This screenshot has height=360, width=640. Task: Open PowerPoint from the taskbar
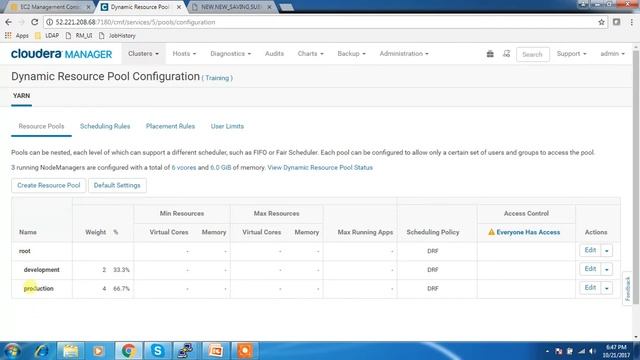216,351
